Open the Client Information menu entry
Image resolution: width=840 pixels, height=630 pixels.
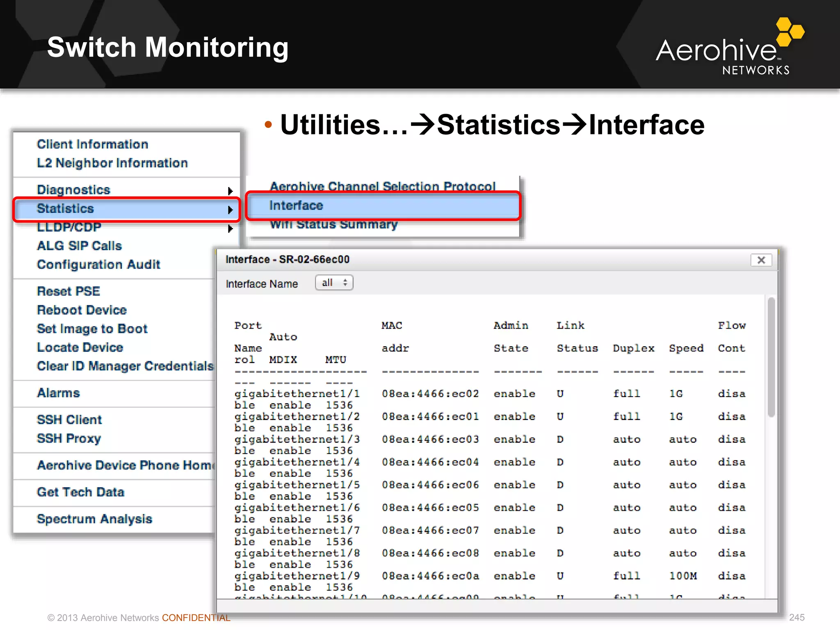coord(92,144)
